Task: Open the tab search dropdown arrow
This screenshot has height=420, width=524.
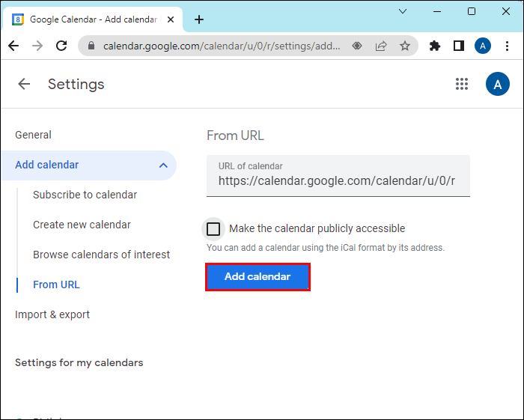Action: pyautogui.click(x=403, y=11)
